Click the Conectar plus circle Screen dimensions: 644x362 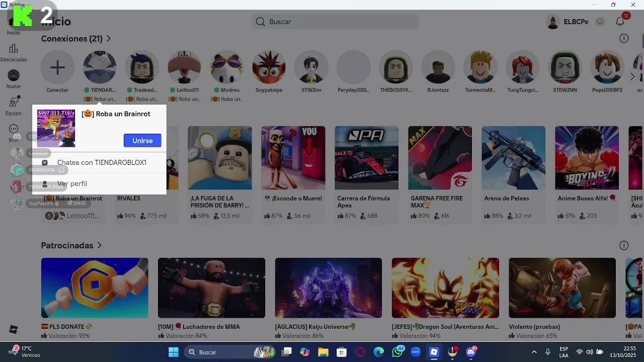(x=57, y=67)
